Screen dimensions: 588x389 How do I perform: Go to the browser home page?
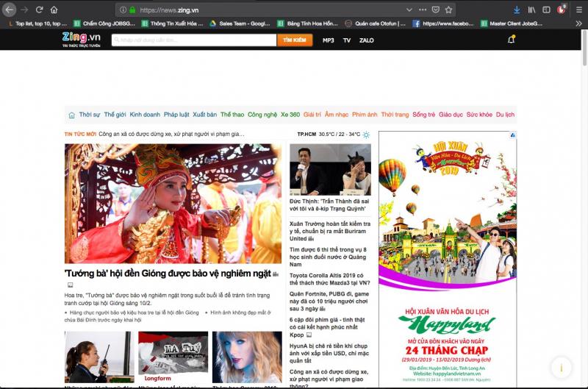click(54, 10)
